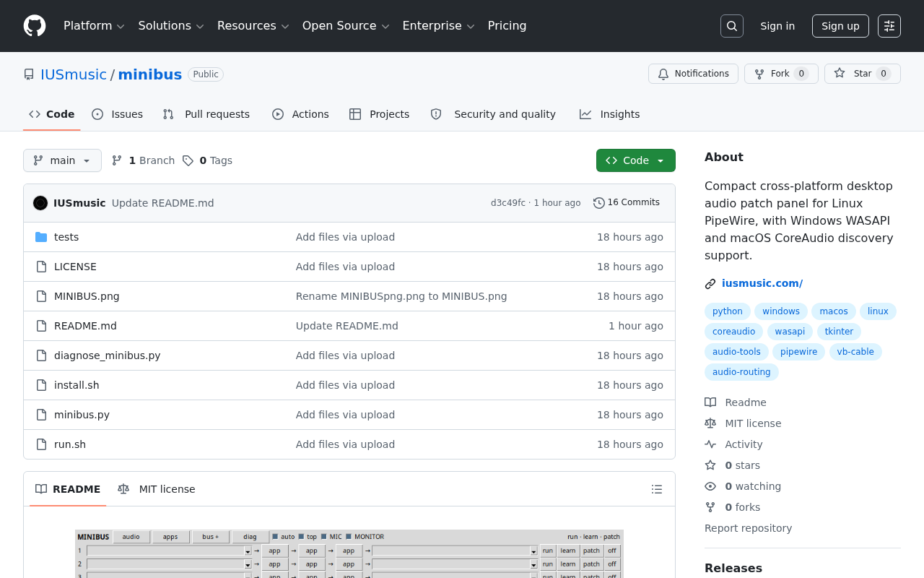924x578 pixels.
Task: Select the Code tab in repository navigation
Action: pyautogui.click(x=52, y=114)
